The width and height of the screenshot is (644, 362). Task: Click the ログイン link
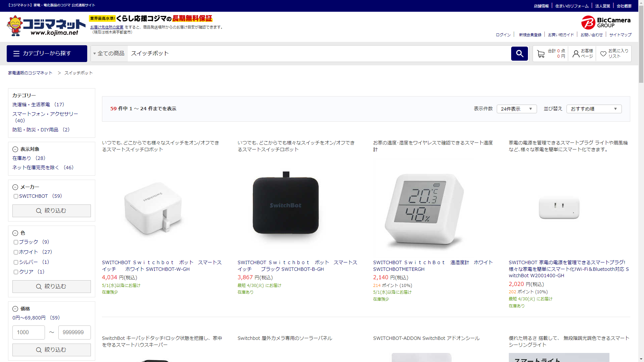503,35
